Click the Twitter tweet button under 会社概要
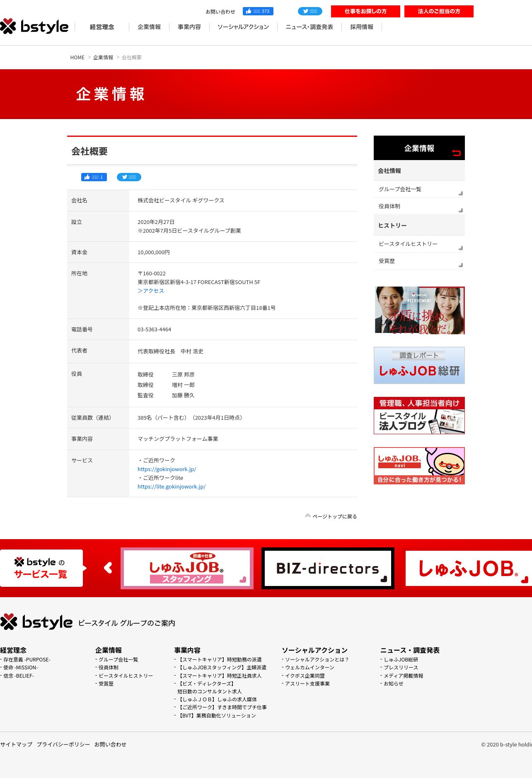This screenshot has width=532, height=778. pos(129,177)
